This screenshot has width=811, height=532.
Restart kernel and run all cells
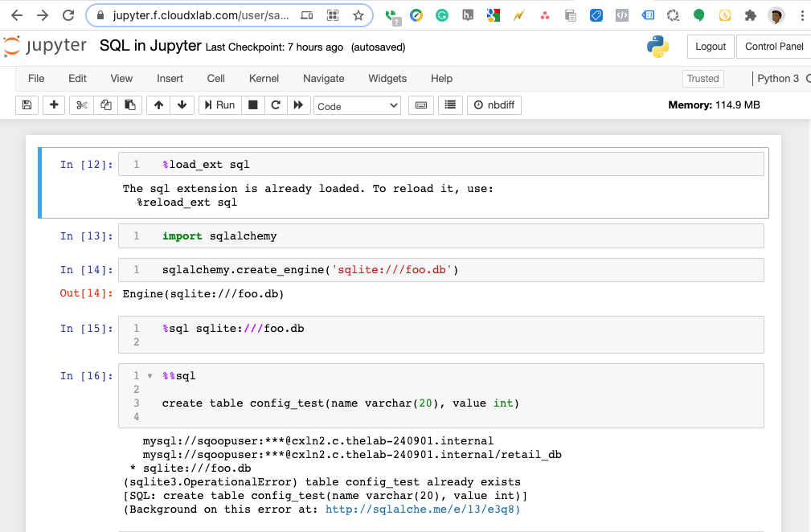[298, 105]
